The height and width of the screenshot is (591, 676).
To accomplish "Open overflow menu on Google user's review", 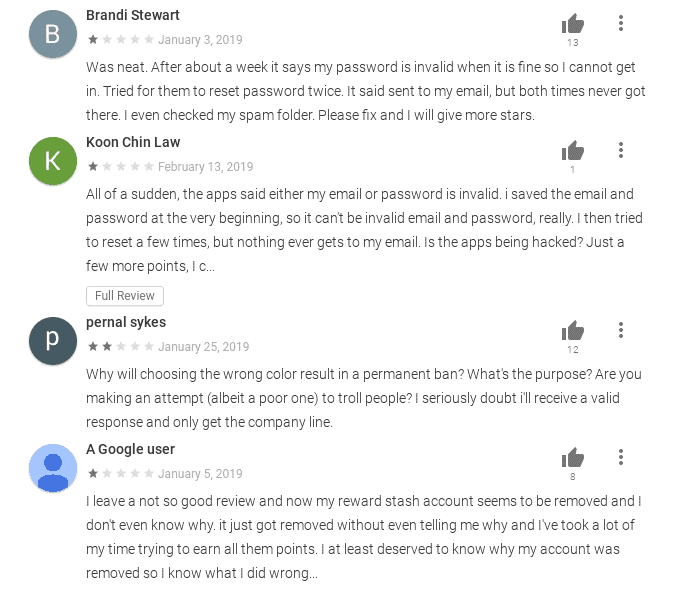I will (621, 457).
